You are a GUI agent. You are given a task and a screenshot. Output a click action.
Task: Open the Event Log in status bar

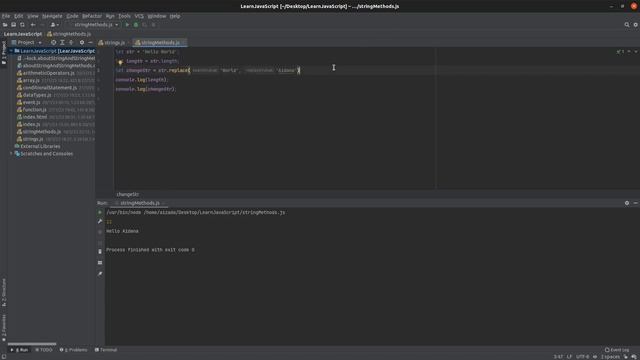pyautogui.click(x=617, y=350)
